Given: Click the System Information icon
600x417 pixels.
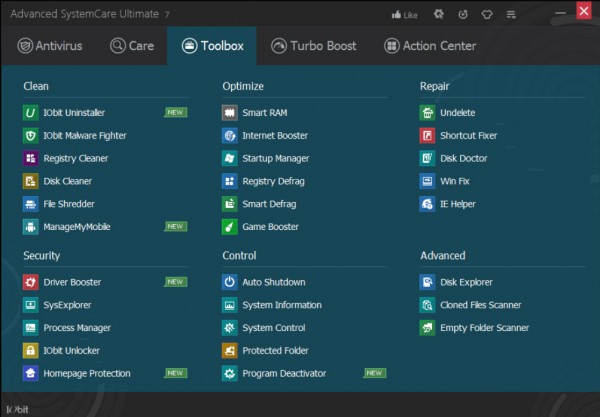Looking at the screenshot, I should [230, 305].
